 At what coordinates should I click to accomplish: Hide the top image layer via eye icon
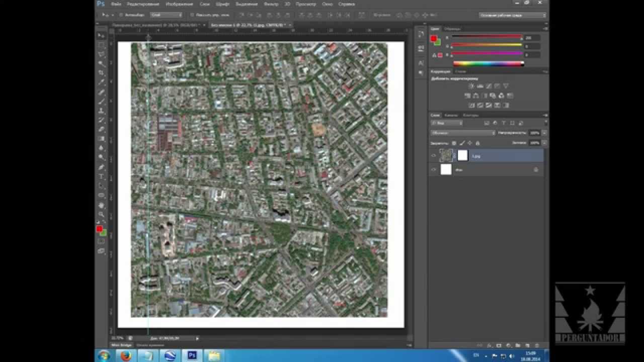pyautogui.click(x=433, y=156)
